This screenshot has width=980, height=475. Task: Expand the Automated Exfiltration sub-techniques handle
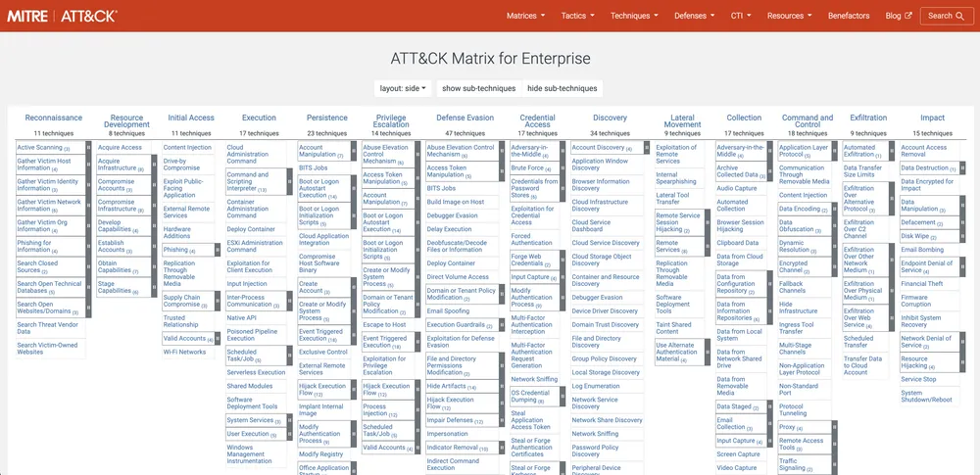892,151
